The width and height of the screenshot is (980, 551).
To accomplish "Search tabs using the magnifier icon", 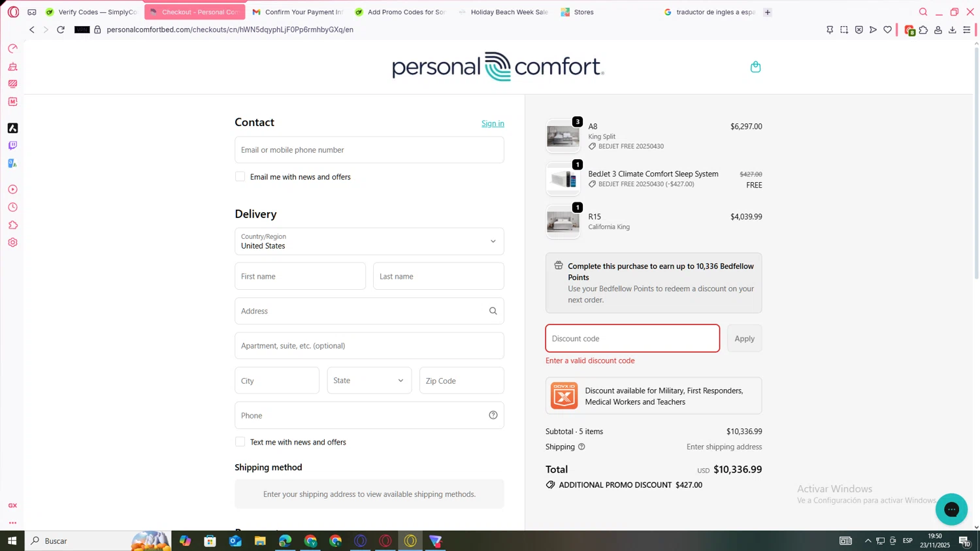I will [923, 12].
